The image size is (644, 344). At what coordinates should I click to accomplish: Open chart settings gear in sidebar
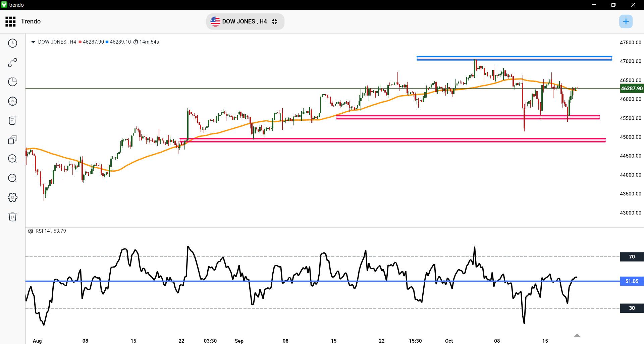(x=12, y=197)
